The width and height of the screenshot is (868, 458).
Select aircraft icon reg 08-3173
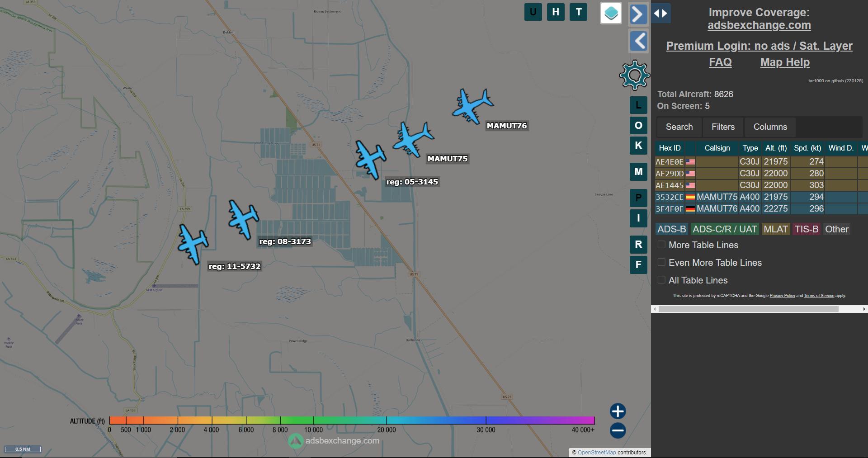click(x=244, y=219)
